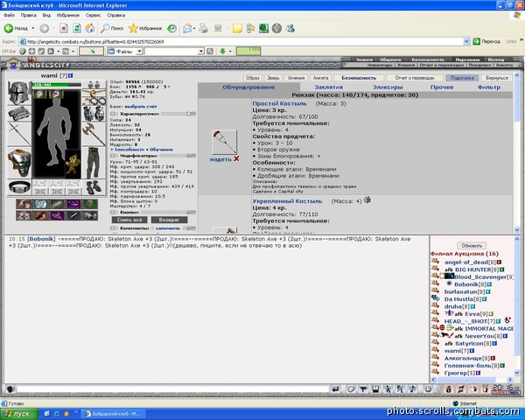Click the equipped spear weapon slot
Viewport: 525px width, 420px height.
coord(19,134)
